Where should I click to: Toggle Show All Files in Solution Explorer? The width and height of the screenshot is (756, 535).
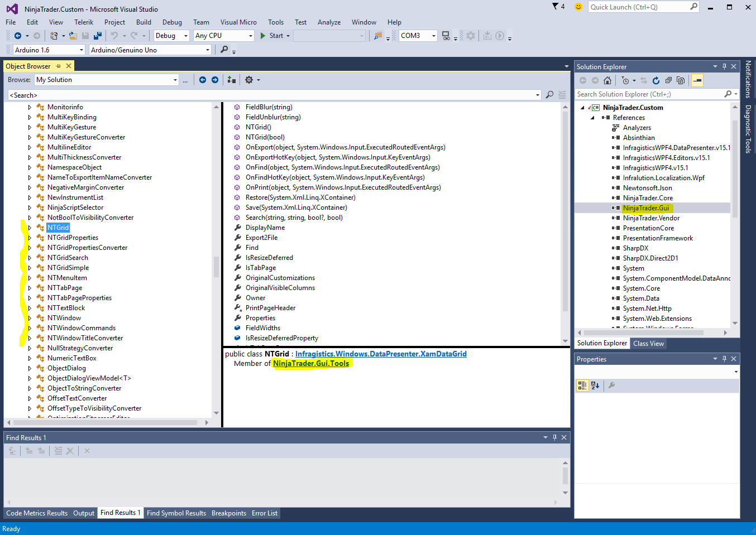click(681, 80)
